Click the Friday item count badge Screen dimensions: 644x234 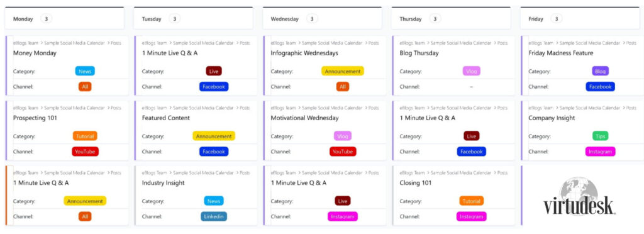(557, 19)
